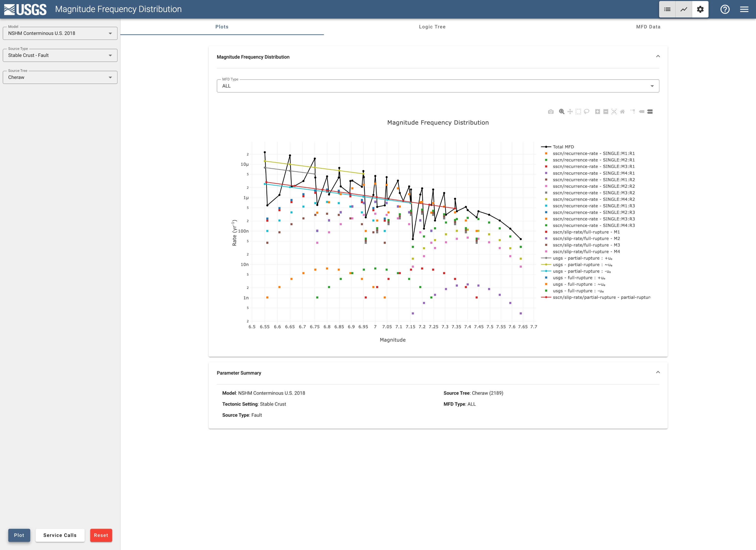Open the Source Type dropdown

coord(60,55)
